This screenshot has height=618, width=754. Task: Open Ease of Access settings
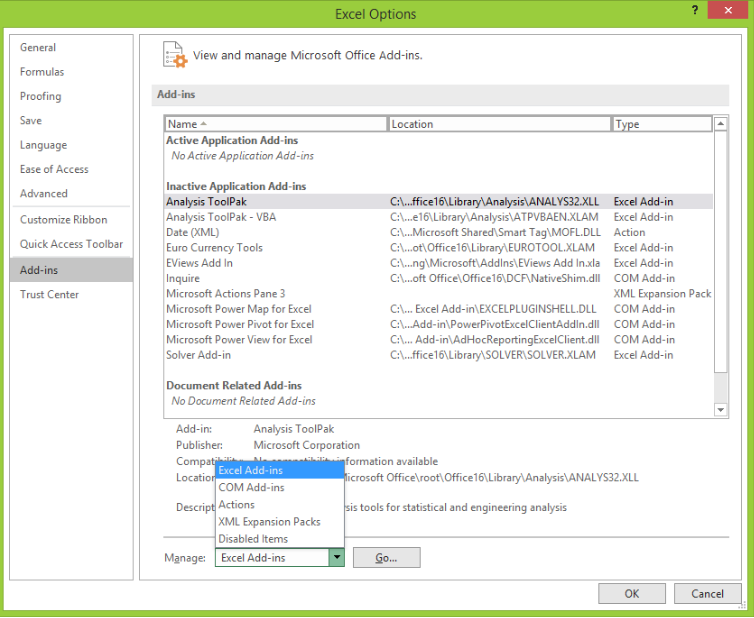tap(71, 169)
